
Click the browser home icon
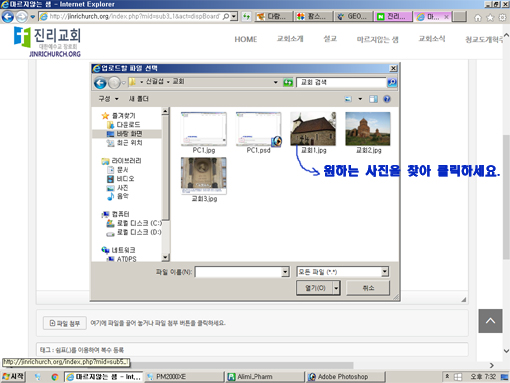point(478,17)
